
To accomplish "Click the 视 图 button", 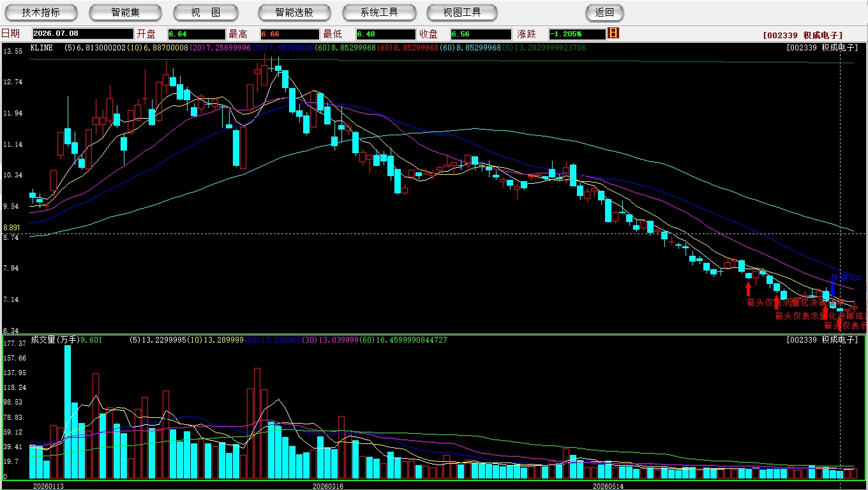I will click(205, 12).
